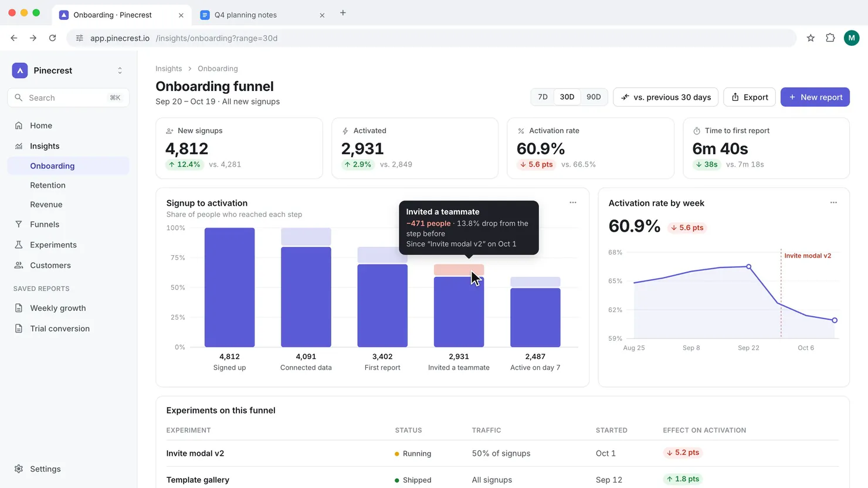
Task: Click the browser back arrow
Action: (x=14, y=38)
